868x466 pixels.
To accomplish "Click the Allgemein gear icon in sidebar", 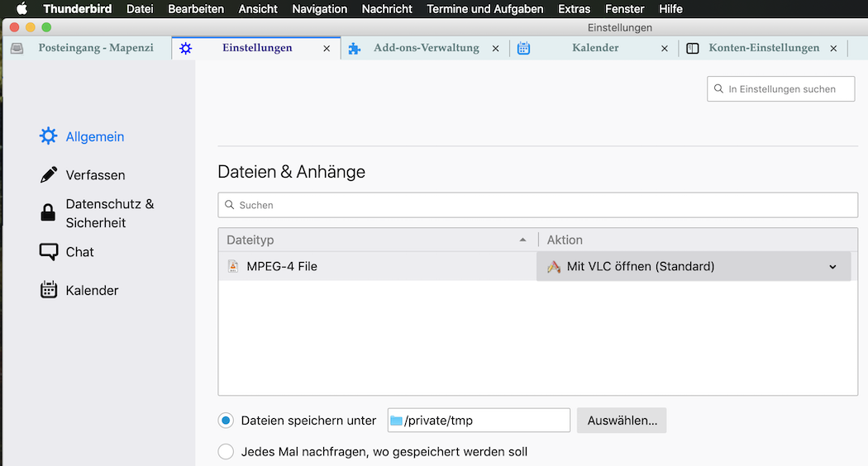I will tap(49, 136).
